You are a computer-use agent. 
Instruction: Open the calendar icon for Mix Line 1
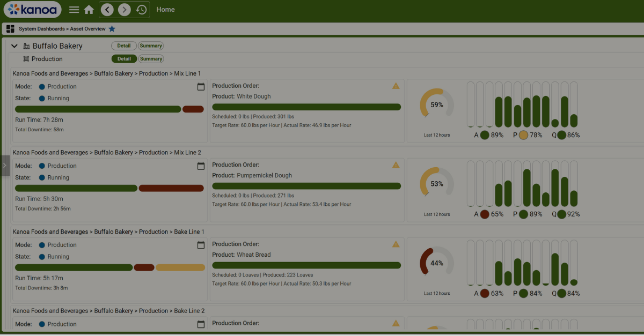tap(201, 86)
